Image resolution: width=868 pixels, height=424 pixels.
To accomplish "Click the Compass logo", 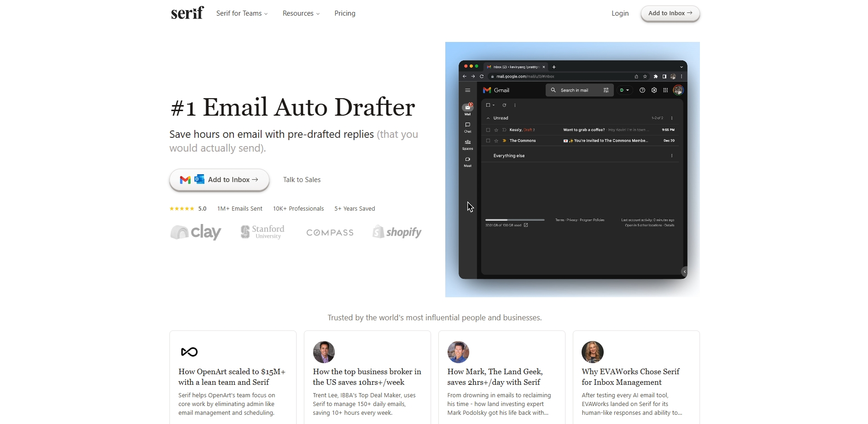I will click(x=330, y=233).
